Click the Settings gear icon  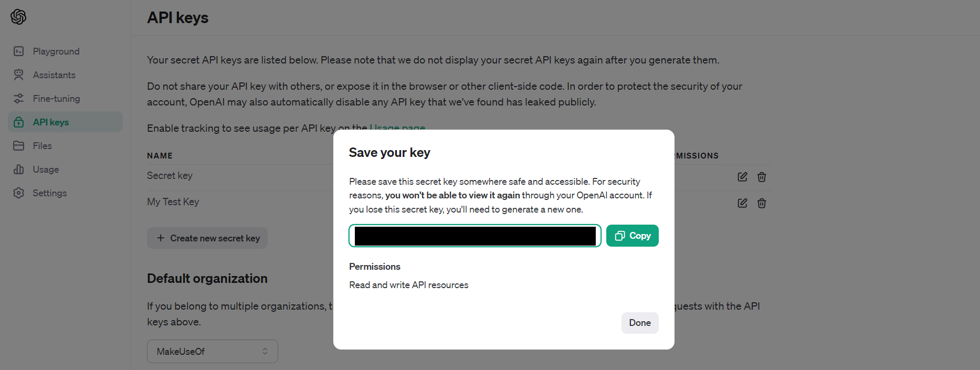click(19, 193)
